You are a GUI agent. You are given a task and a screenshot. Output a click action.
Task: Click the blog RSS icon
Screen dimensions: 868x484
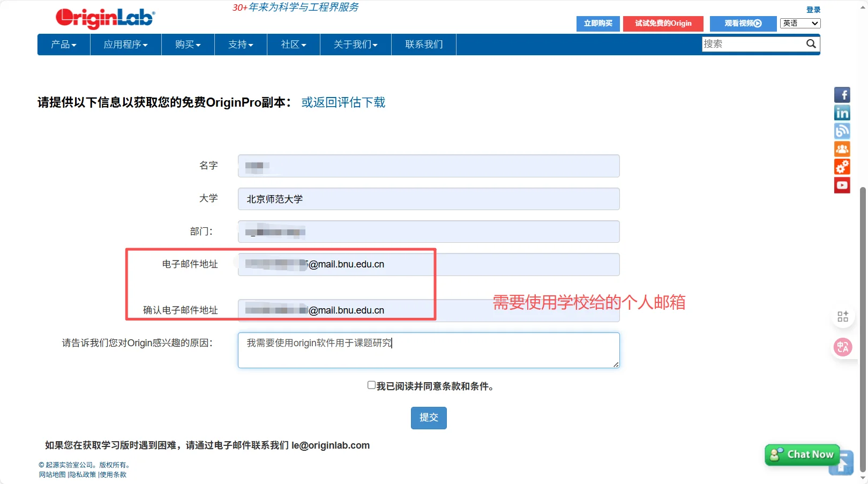pyautogui.click(x=842, y=130)
